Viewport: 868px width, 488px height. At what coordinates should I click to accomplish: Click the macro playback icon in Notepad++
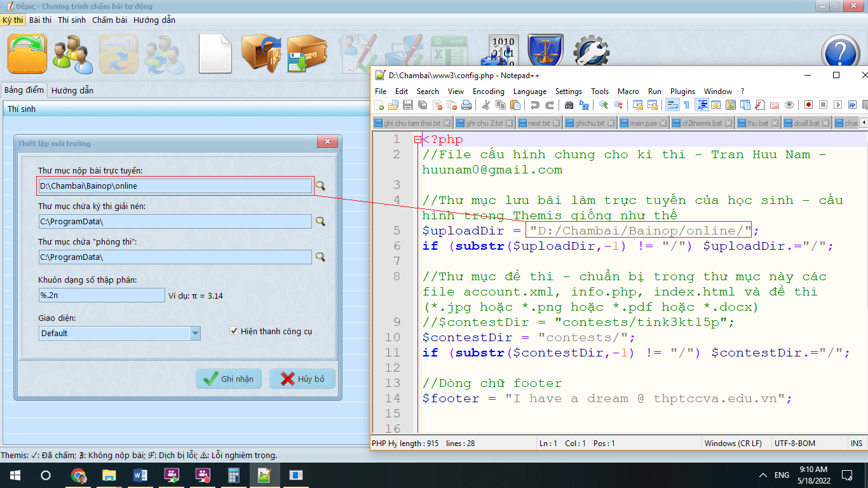pyautogui.click(x=838, y=105)
